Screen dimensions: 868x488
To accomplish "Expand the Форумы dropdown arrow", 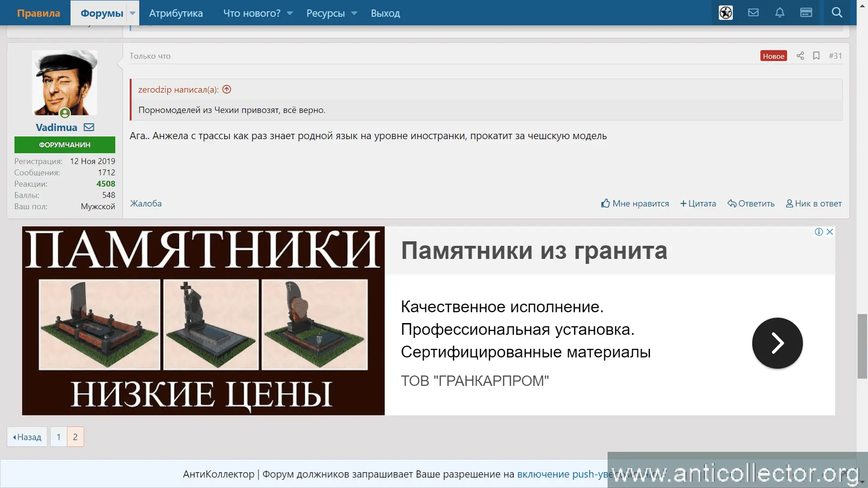I will (132, 13).
